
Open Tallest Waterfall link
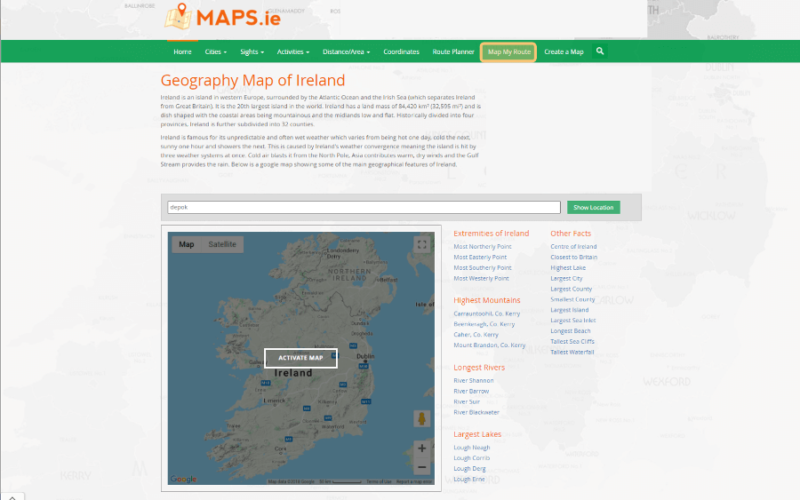(x=572, y=352)
